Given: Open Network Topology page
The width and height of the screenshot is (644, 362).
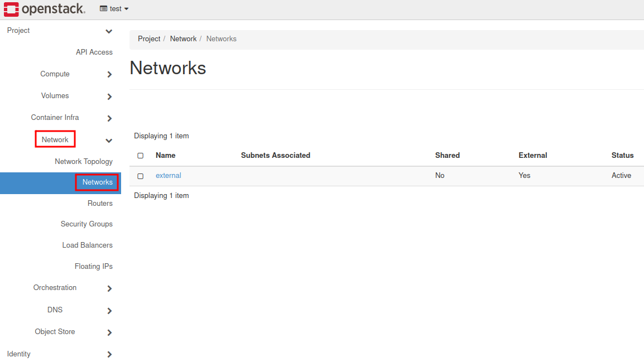Looking at the screenshot, I should tap(84, 162).
